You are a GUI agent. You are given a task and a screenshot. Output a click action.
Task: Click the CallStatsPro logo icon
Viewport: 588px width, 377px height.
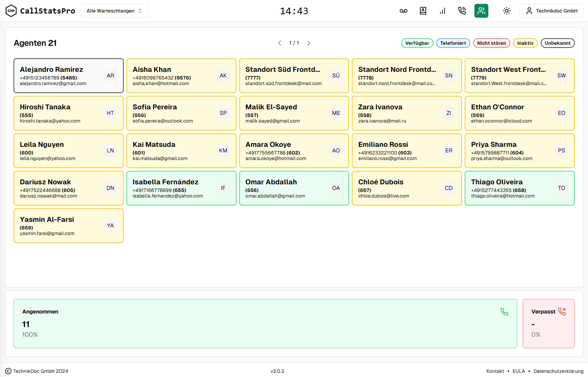point(11,11)
